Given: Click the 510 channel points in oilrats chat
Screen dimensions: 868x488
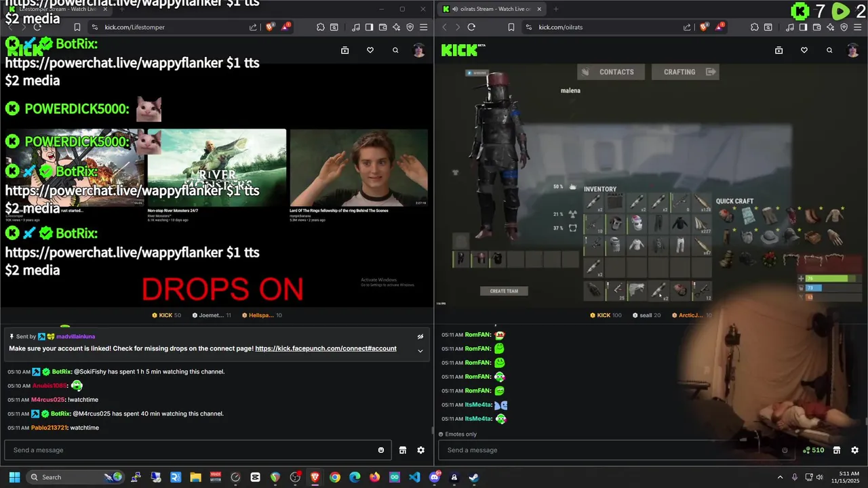Looking at the screenshot, I should [813, 450].
